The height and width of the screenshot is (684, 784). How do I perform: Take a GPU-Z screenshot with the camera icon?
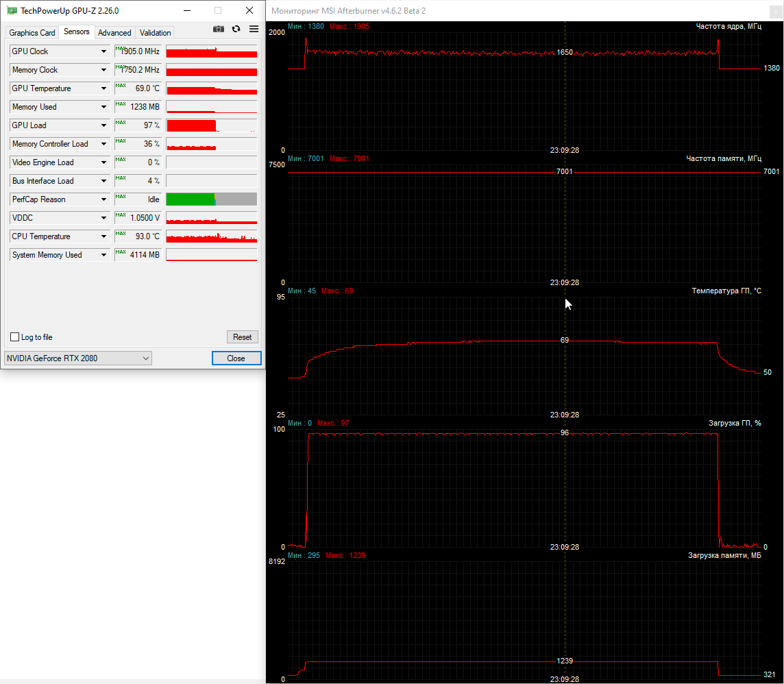pyautogui.click(x=219, y=29)
